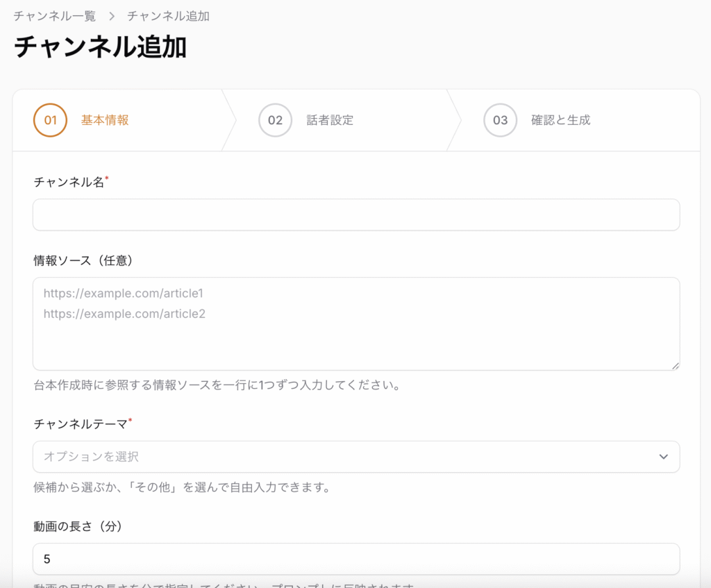The width and height of the screenshot is (711, 588).
Task: Click the breadcrumb chevron separator icon
Action: 112,17
